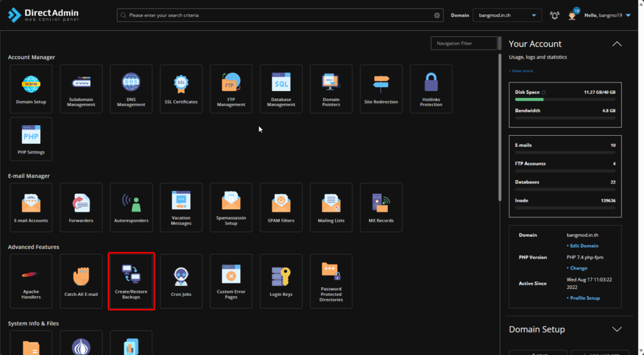Open FTP Management

click(x=231, y=89)
